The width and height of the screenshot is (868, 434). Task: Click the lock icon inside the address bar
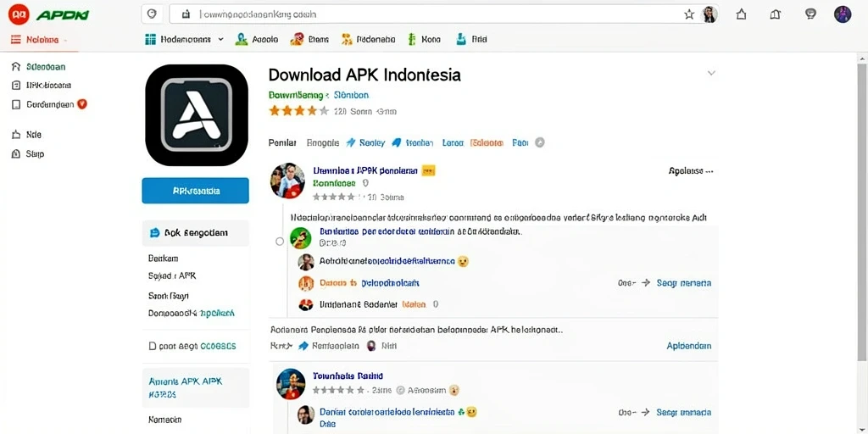pos(186,14)
